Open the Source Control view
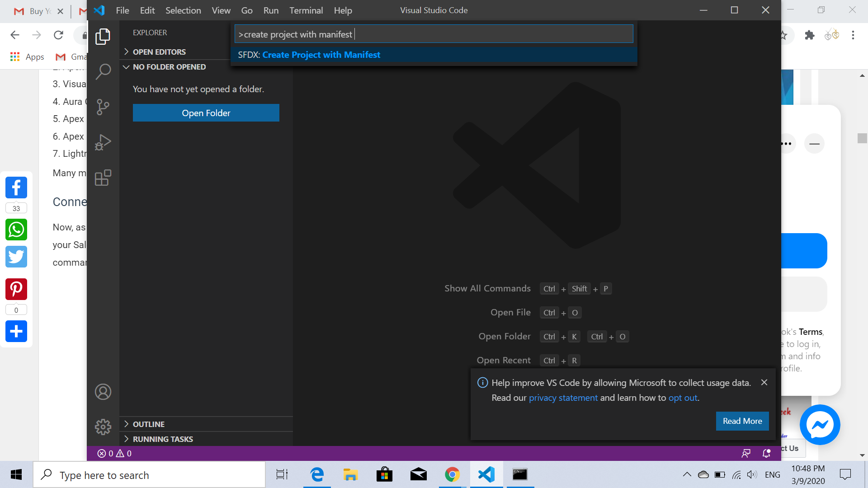This screenshot has height=488, width=868. click(103, 107)
